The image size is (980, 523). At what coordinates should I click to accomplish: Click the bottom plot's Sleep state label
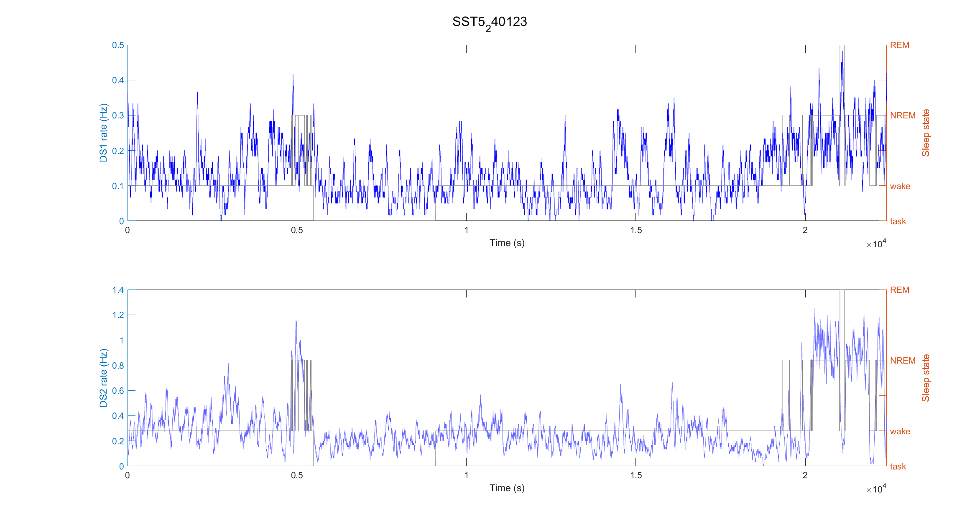(x=926, y=378)
